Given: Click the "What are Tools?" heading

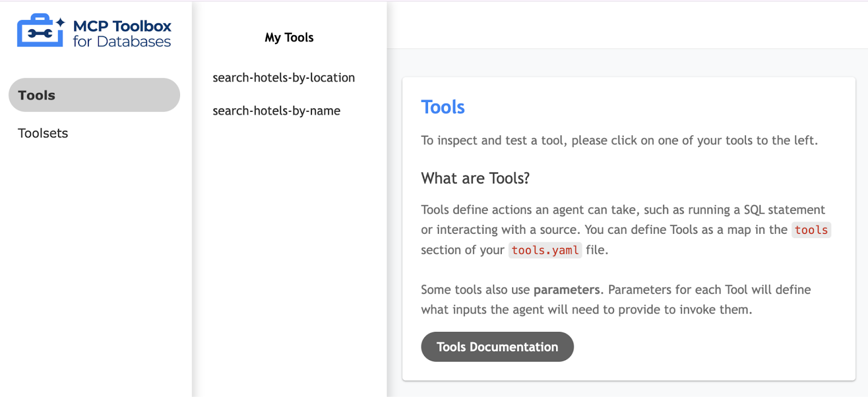Looking at the screenshot, I should pyautogui.click(x=475, y=178).
